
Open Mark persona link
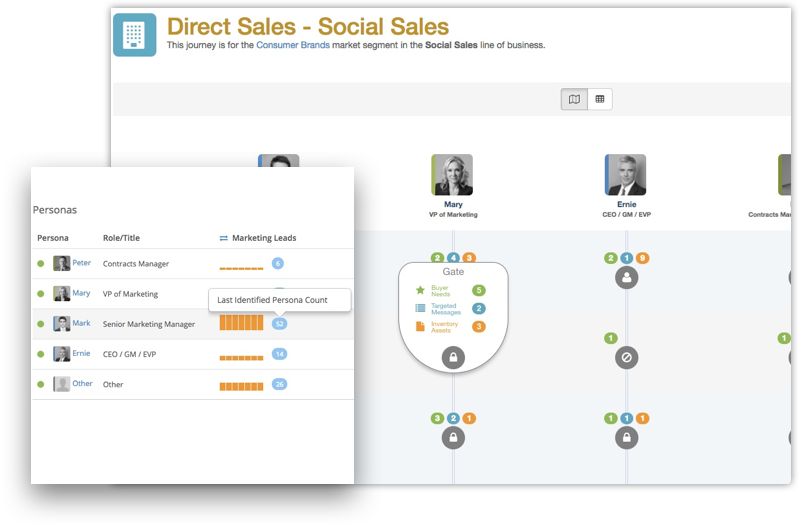pyautogui.click(x=81, y=323)
